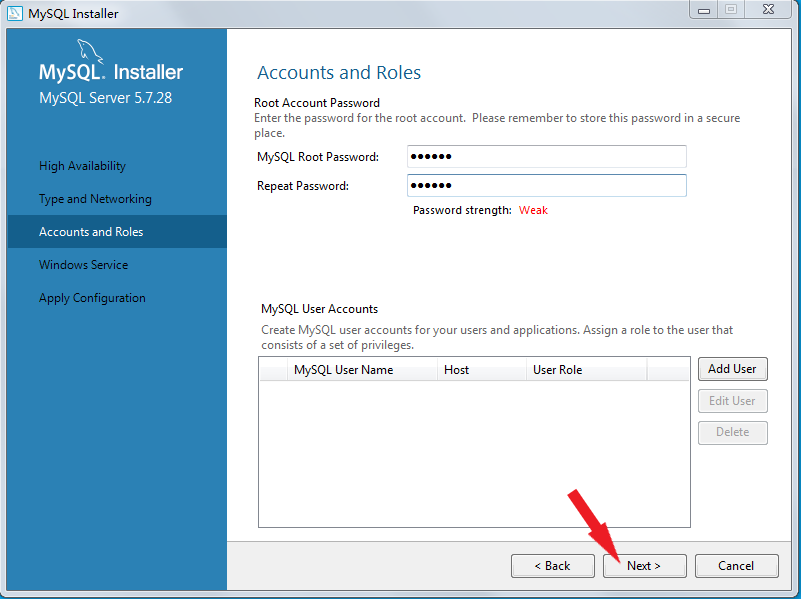Go back with the Back button
Image resolution: width=801 pixels, height=599 pixels.
(553, 566)
